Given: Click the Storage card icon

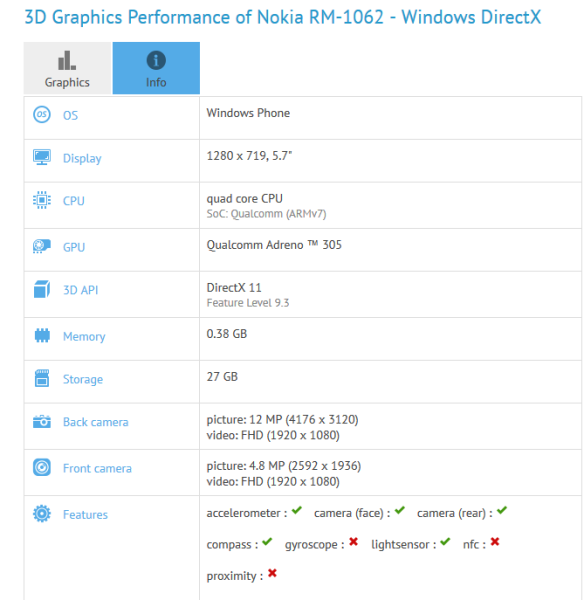Looking at the screenshot, I should tap(42, 378).
